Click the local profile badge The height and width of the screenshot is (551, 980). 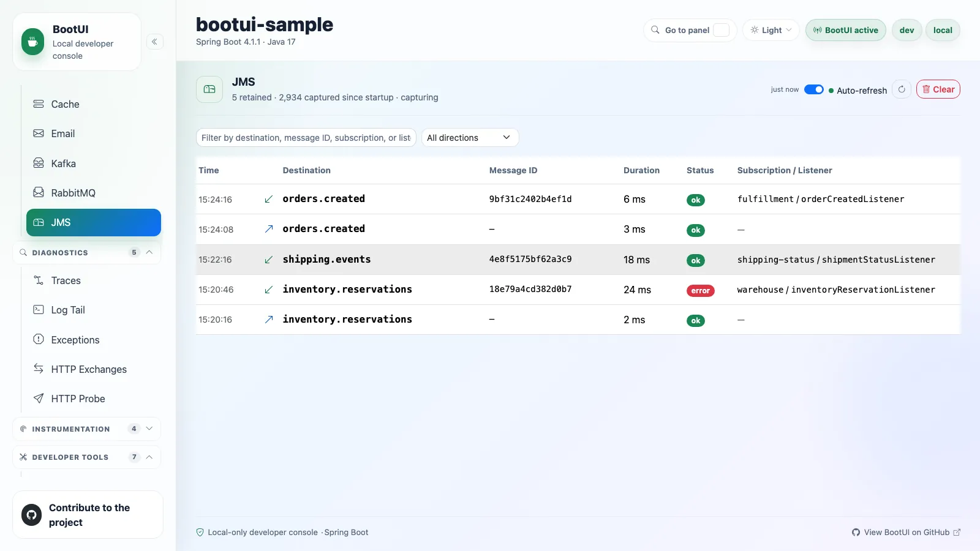point(943,30)
